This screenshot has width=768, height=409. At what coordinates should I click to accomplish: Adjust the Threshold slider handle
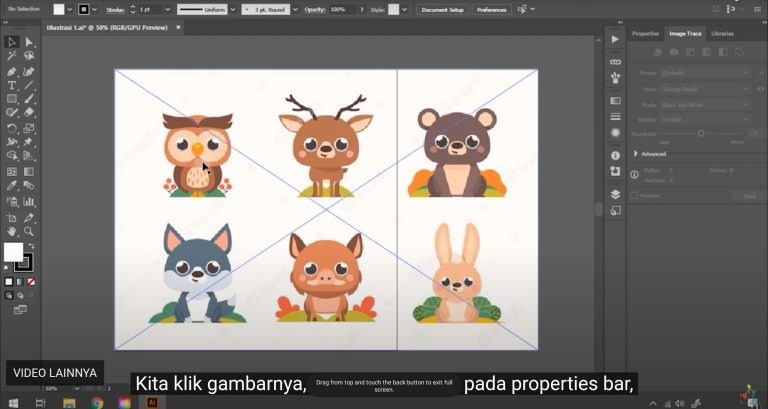700,133
